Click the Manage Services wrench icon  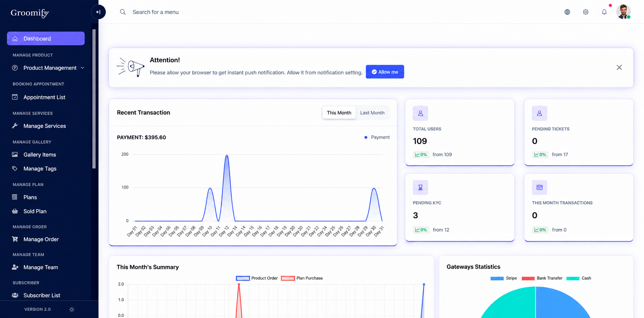[15, 126]
